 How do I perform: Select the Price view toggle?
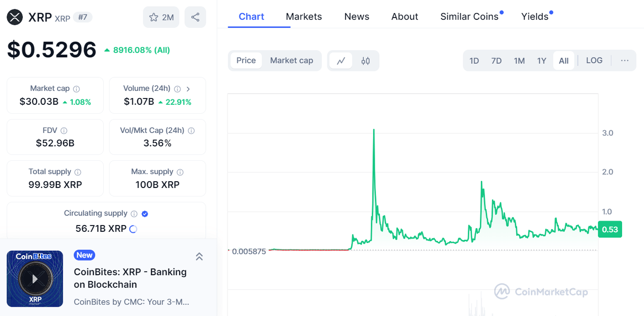(246, 60)
